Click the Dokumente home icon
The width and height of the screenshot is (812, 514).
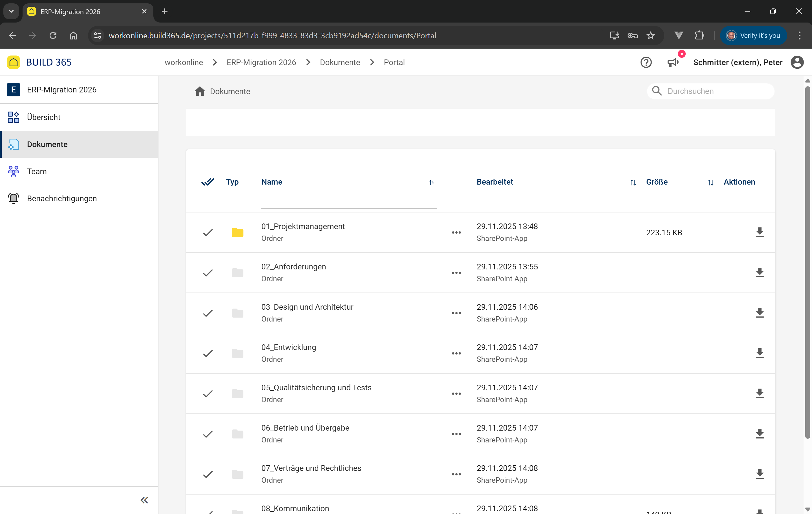(x=200, y=91)
